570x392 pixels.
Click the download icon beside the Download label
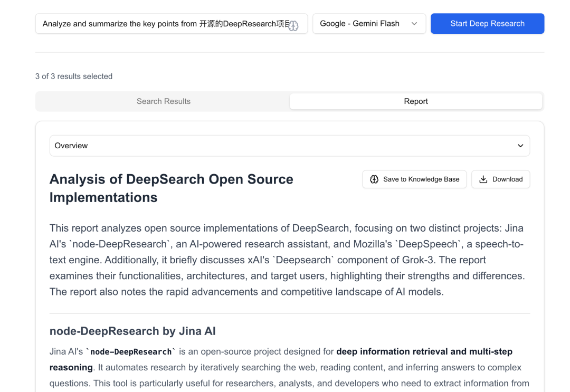point(483,179)
